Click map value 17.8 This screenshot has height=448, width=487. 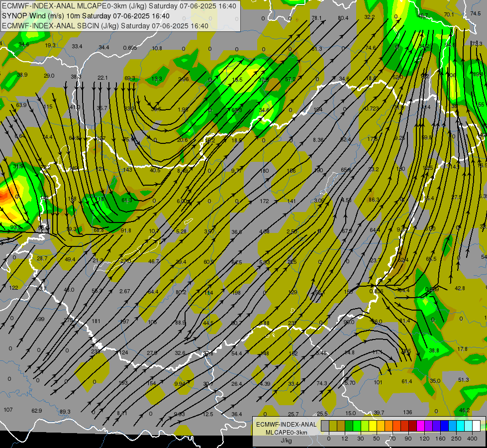[463, 349]
